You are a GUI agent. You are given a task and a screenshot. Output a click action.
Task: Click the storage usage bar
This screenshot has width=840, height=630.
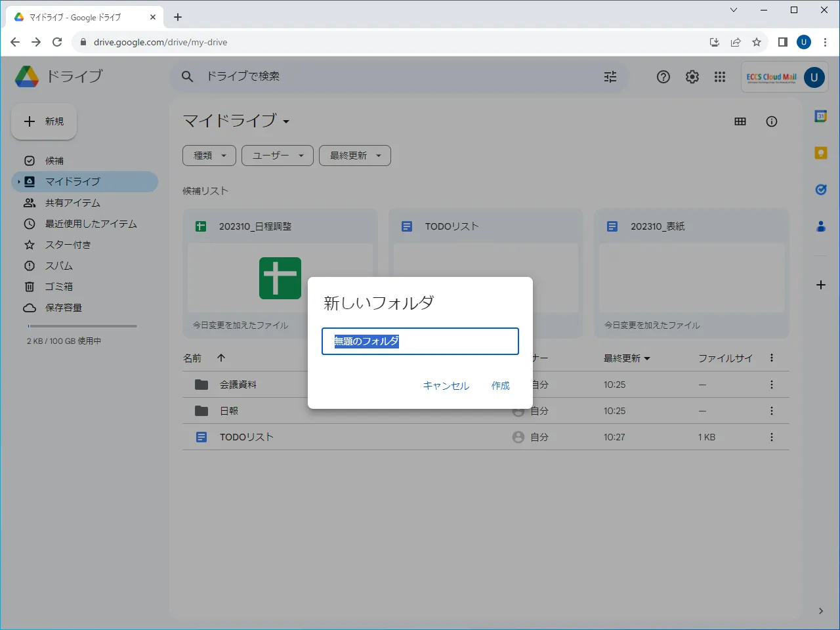tap(82, 326)
